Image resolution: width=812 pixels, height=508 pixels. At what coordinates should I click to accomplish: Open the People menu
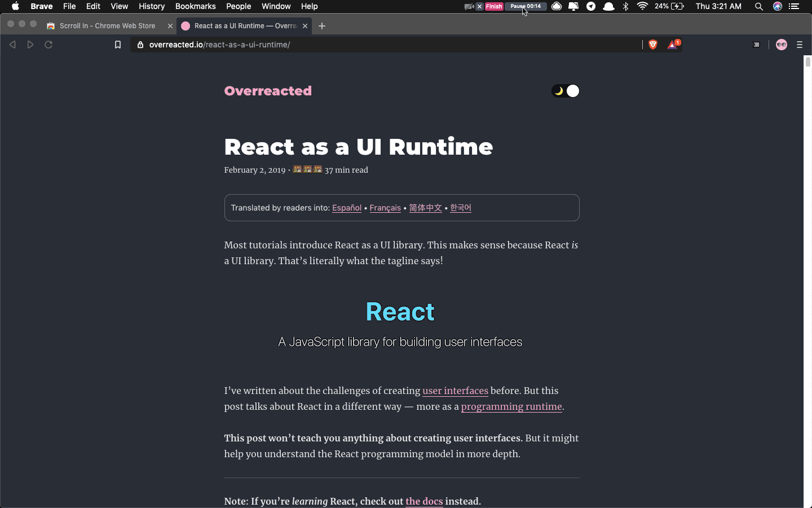239,6
